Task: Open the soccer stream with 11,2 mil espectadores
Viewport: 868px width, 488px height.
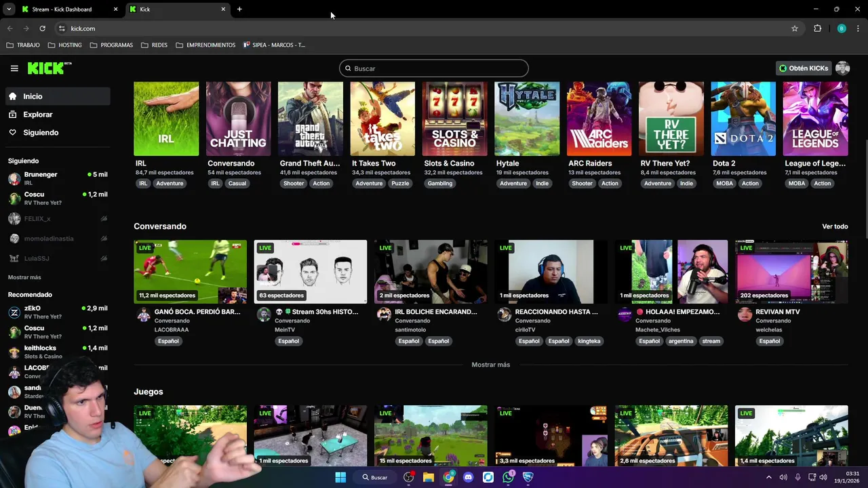Action: [x=191, y=272]
